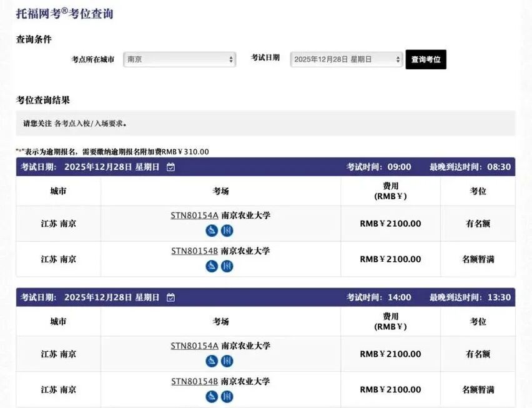Click the venue map icon beside STN80154A morning session

227,231
